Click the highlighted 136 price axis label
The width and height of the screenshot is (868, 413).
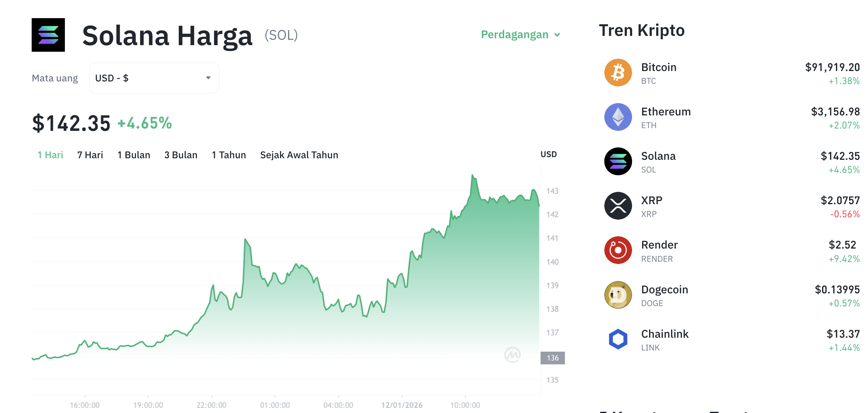pos(553,357)
